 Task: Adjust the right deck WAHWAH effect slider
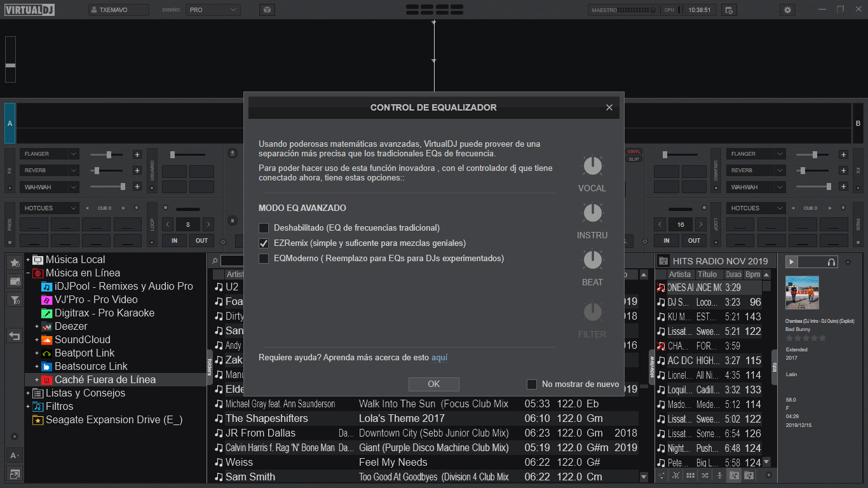tap(813, 187)
